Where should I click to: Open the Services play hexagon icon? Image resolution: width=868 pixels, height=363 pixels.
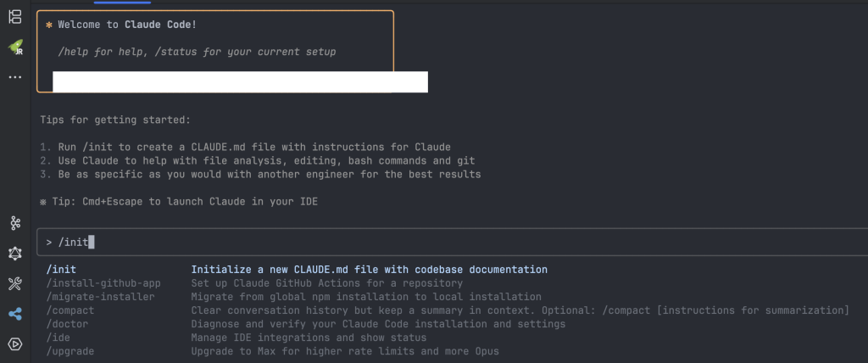pyautogui.click(x=15, y=344)
